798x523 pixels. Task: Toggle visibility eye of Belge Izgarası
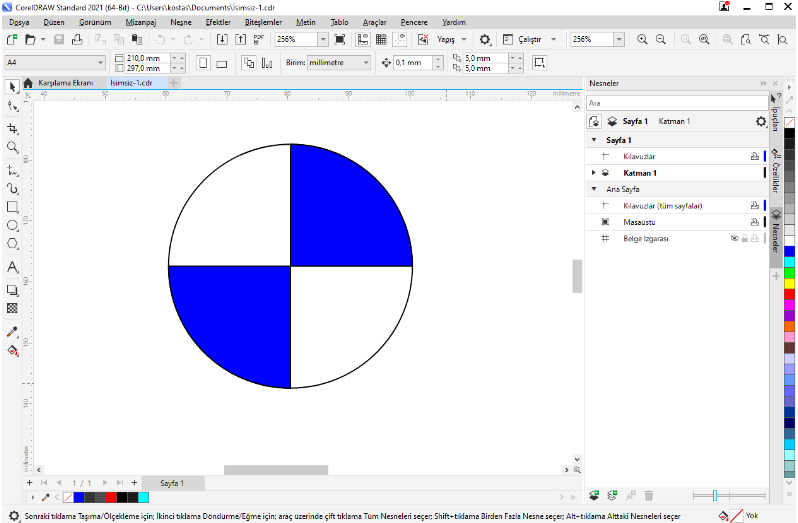(x=734, y=238)
